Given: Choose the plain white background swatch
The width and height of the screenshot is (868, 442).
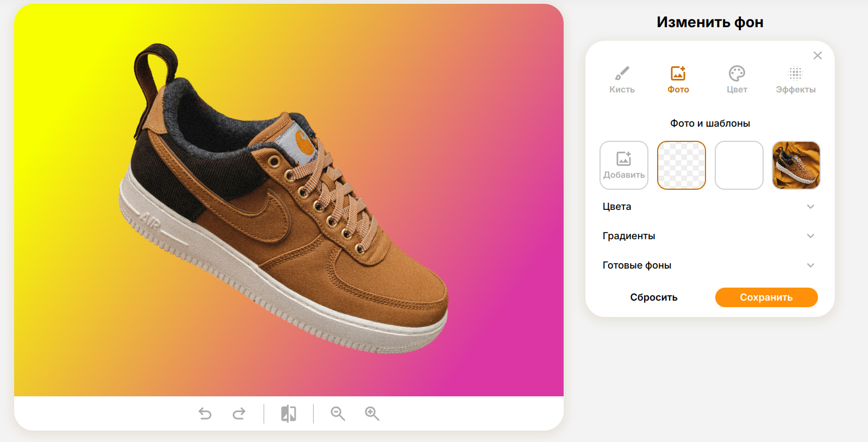Looking at the screenshot, I should coord(739,165).
